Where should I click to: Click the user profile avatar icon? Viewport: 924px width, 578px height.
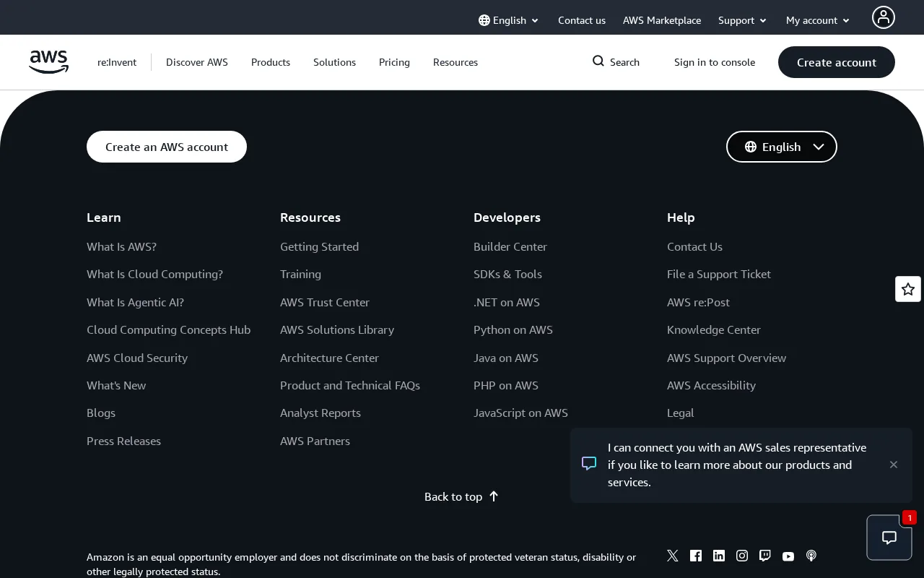(884, 17)
